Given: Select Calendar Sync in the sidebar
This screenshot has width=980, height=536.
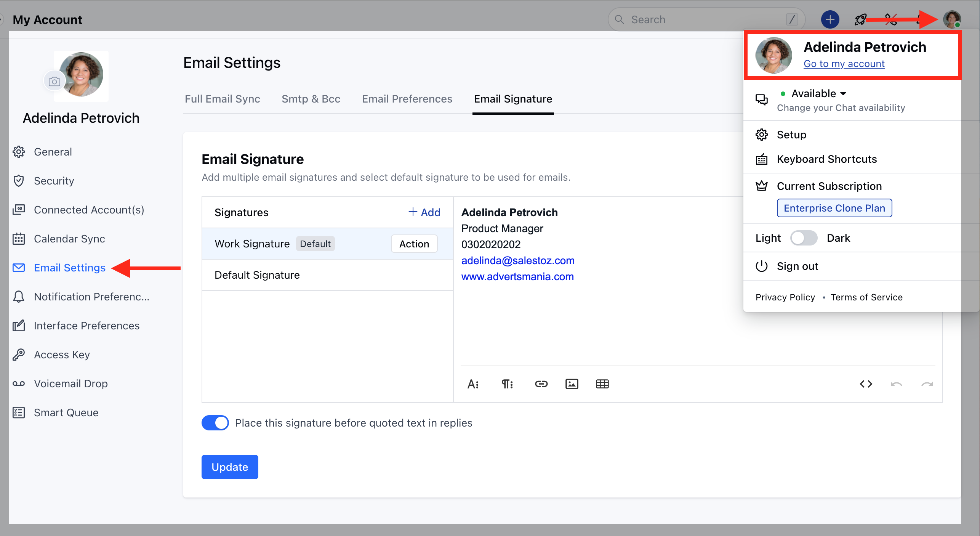Looking at the screenshot, I should click(x=69, y=239).
